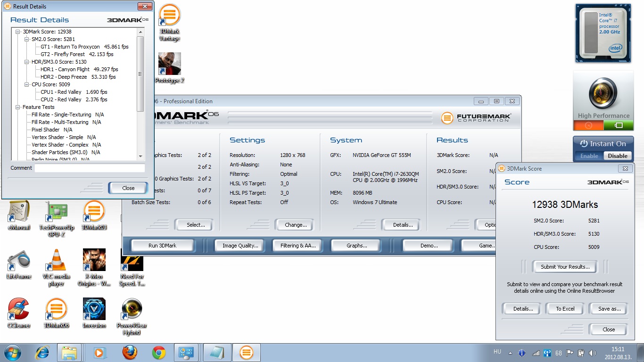Launch the Prototype 2 desktop shortcut
This screenshot has height=362, width=644.
170,68
